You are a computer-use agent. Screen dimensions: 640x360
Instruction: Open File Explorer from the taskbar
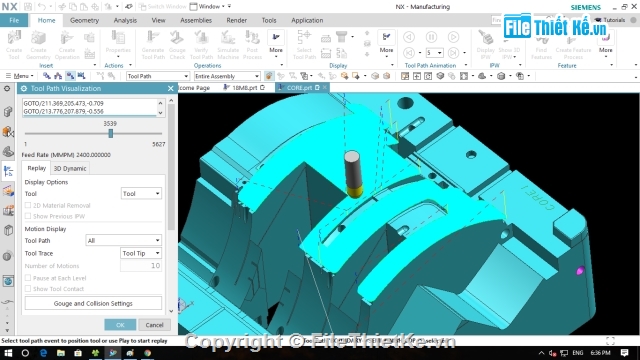pyautogui.click(x=61, y=353)
